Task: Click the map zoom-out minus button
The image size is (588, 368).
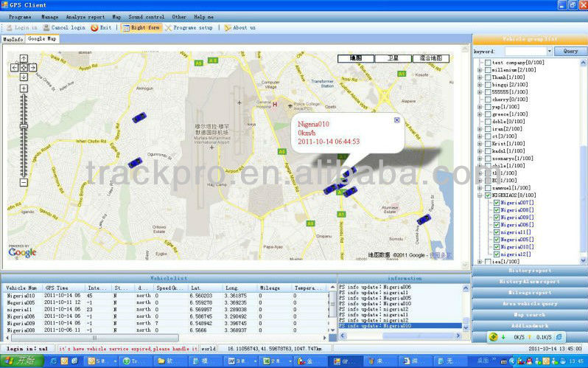Action: pyautogui.click(x=24, y=182)
